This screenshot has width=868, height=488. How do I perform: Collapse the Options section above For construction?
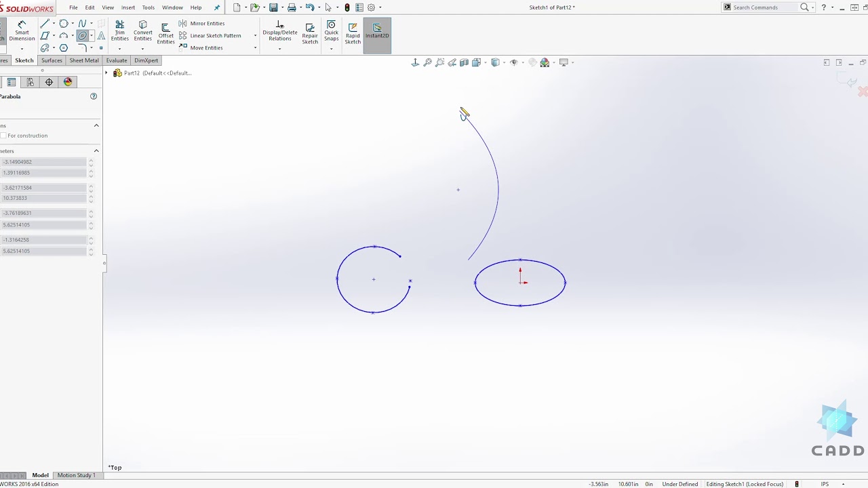point(96,125)
